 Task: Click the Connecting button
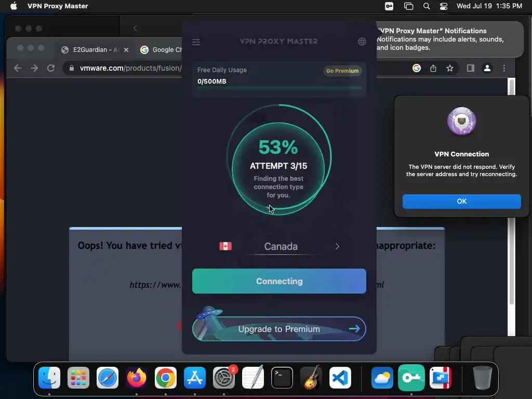tap(279, 281)
